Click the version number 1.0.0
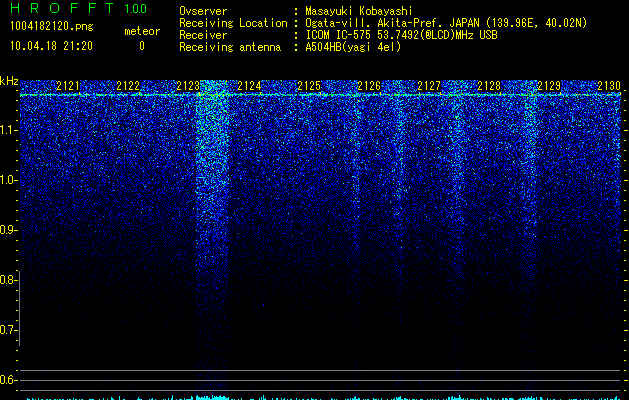Viewport: 629px width, 400px height. click(x=135, y=8)
